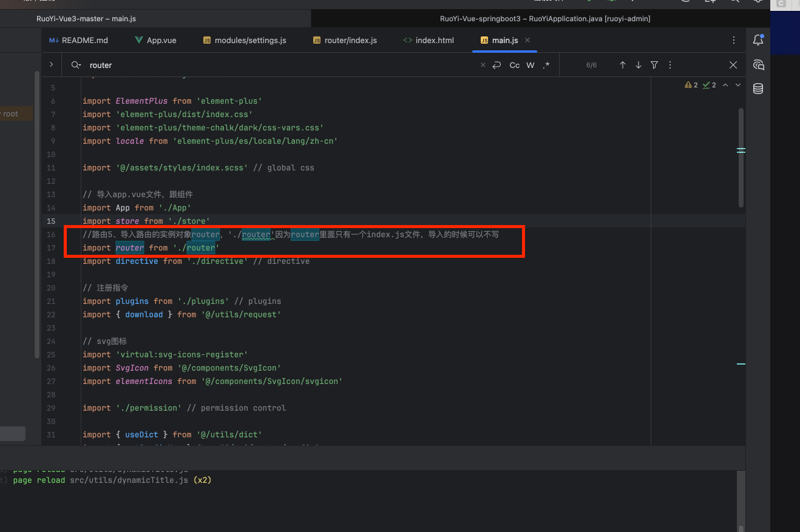Open the Database tool window icon
The image size is (800, 532).
[758, 89]
